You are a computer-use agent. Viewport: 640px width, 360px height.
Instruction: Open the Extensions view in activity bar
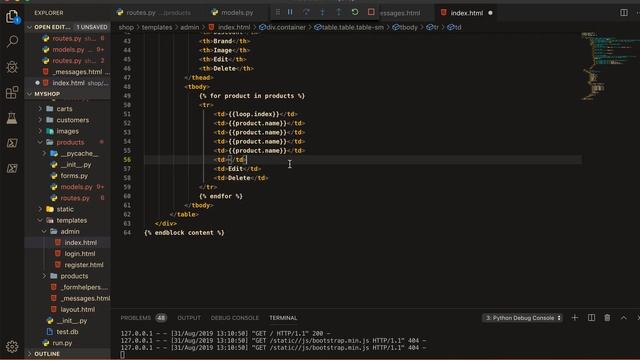tap(12, 92)
